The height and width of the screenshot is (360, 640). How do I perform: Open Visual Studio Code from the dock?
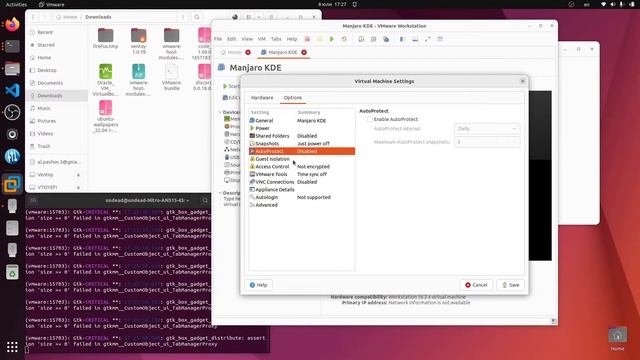pos(12,90)
